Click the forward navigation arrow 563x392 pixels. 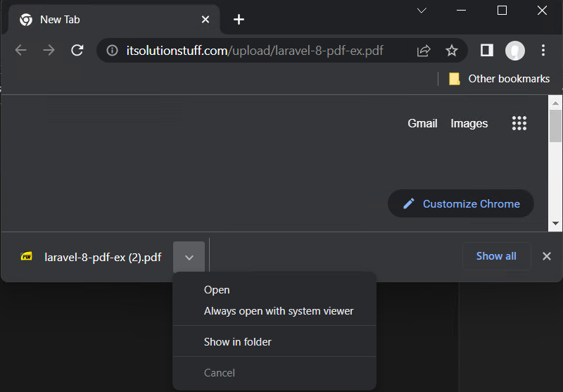49,50
